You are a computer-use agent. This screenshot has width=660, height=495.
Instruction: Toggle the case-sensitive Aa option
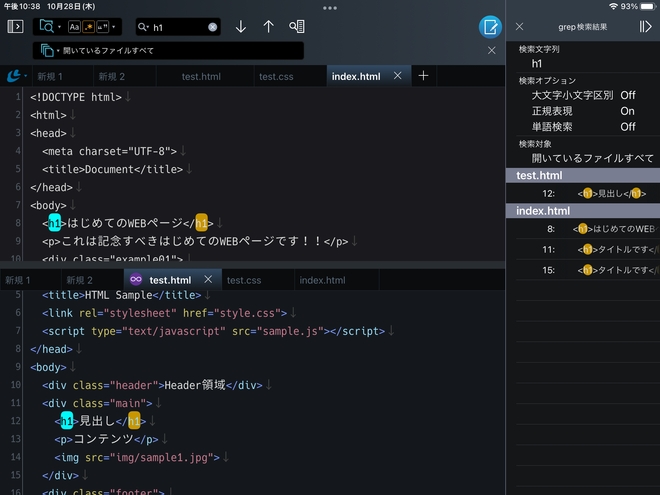pyautogui.click(x=74, y=27)
